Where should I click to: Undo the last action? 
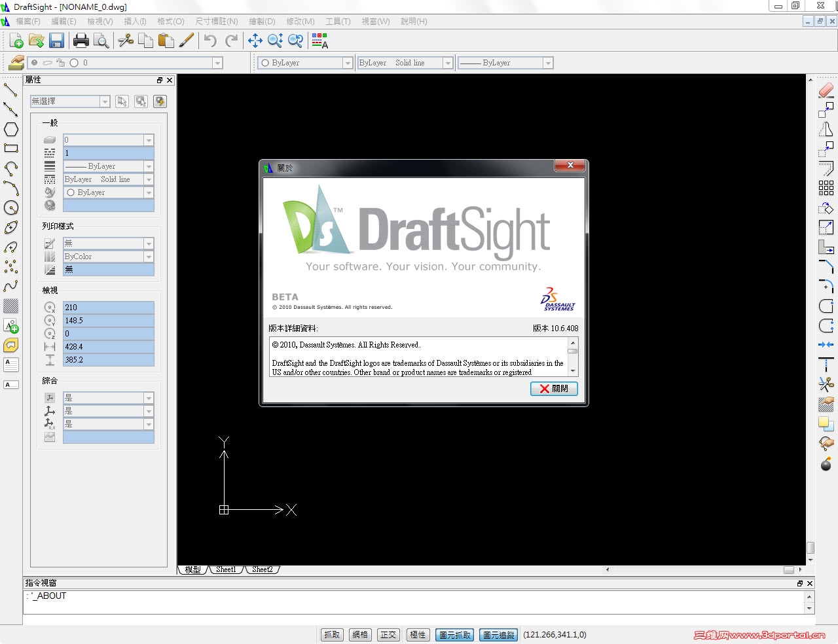pos(211,41)
